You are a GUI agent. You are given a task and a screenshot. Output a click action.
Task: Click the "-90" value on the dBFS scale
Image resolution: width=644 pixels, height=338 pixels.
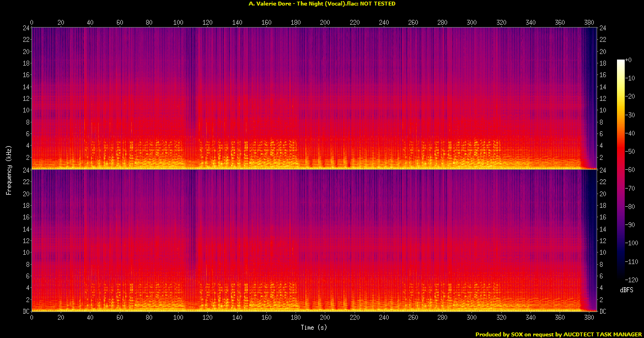click(x=630, y=224)
